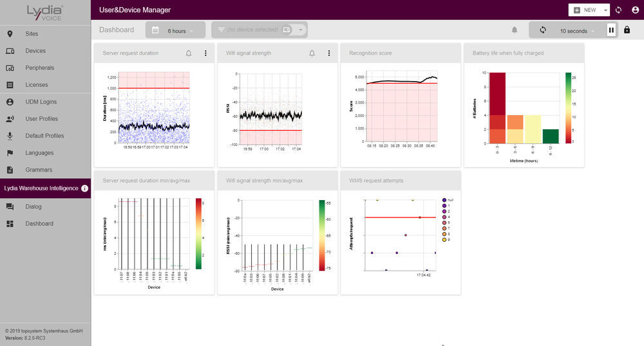Go to User Profiles in the sidebar
644x346 pixels.
41,119
